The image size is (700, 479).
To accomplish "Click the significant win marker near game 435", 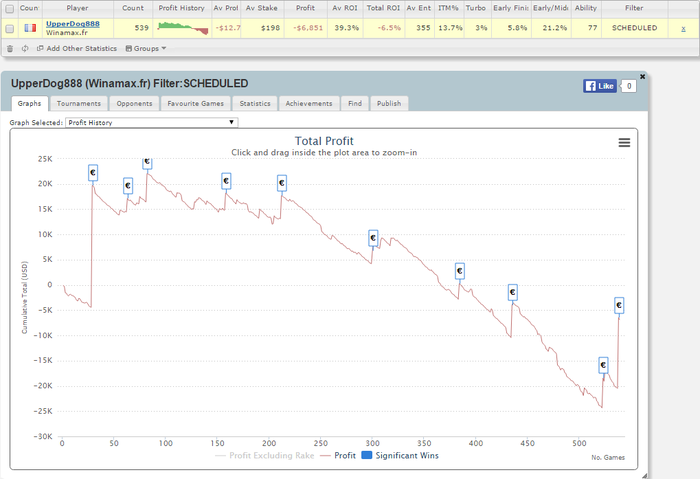I will (x=512, y=292).
